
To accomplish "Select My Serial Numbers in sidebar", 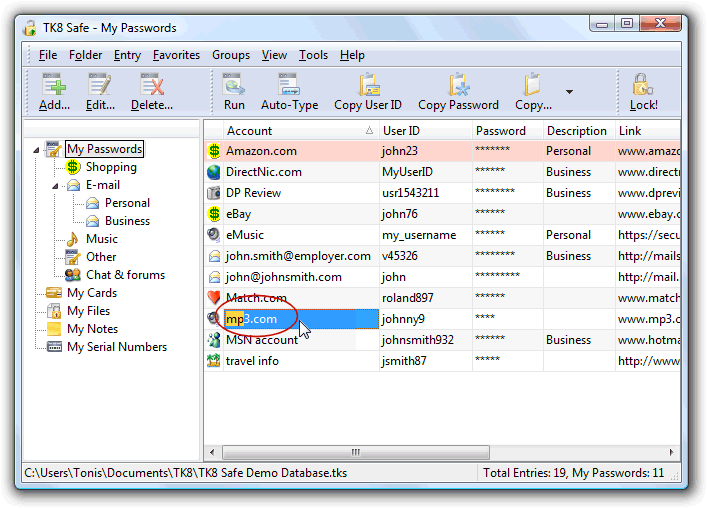I will [116, 347].
